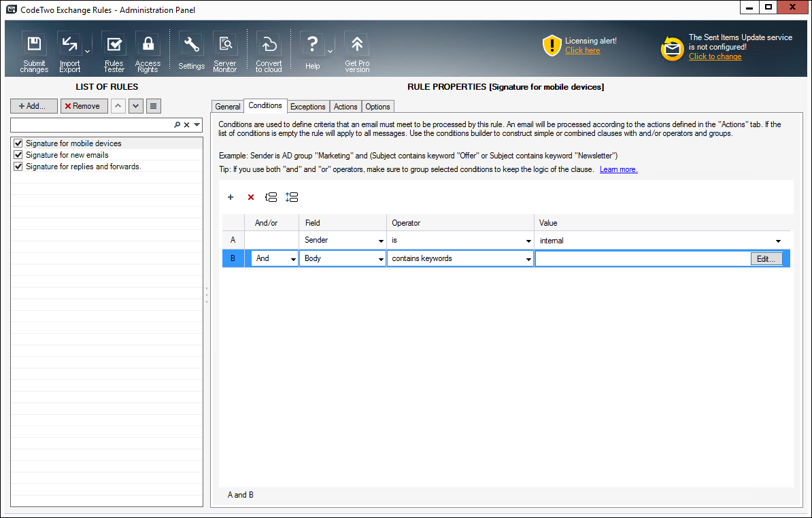
Task: Follow the Licensing alert Click here link
Action: tap(583, 50)
